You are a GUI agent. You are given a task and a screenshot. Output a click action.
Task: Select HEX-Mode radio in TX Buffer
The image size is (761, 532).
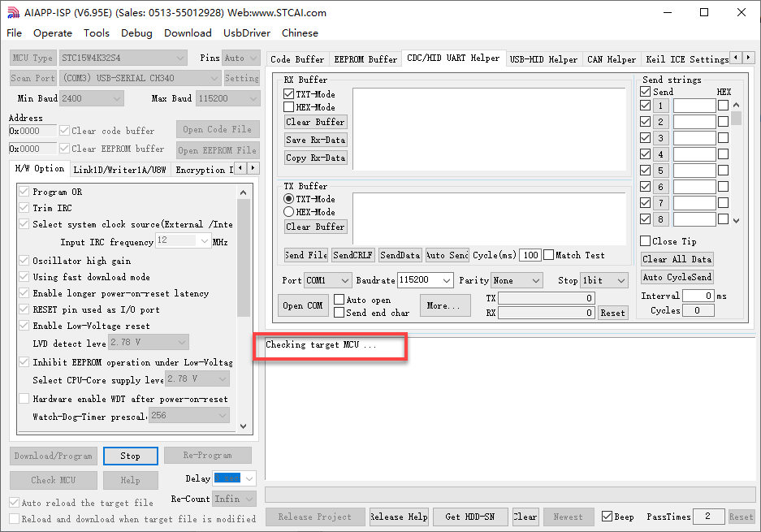click(x=289, y=212)
